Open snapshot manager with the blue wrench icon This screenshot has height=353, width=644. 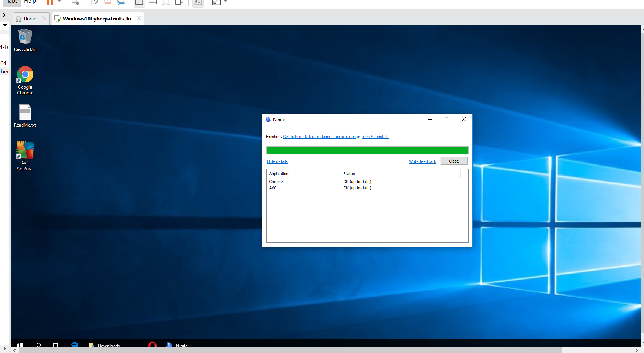coord(121,2)
